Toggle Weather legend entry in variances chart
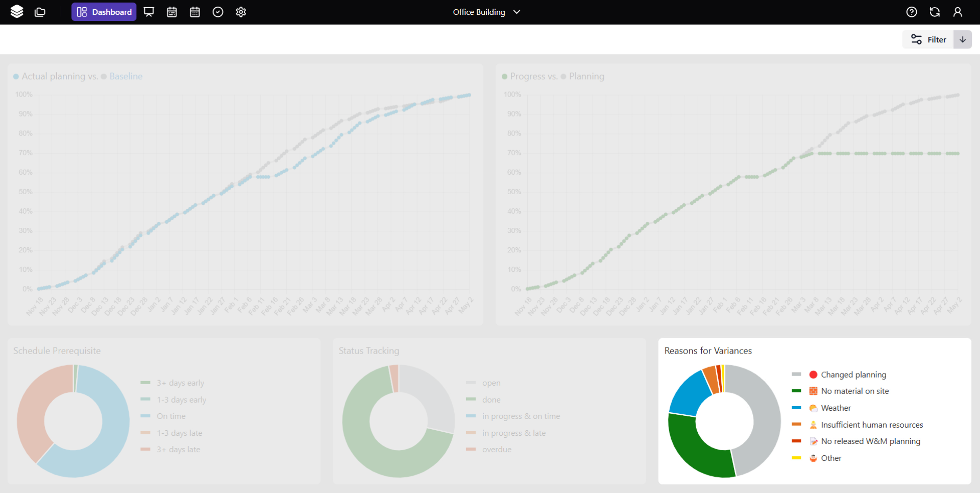This screenshot has height=493, width=980. tap(836, 408)
